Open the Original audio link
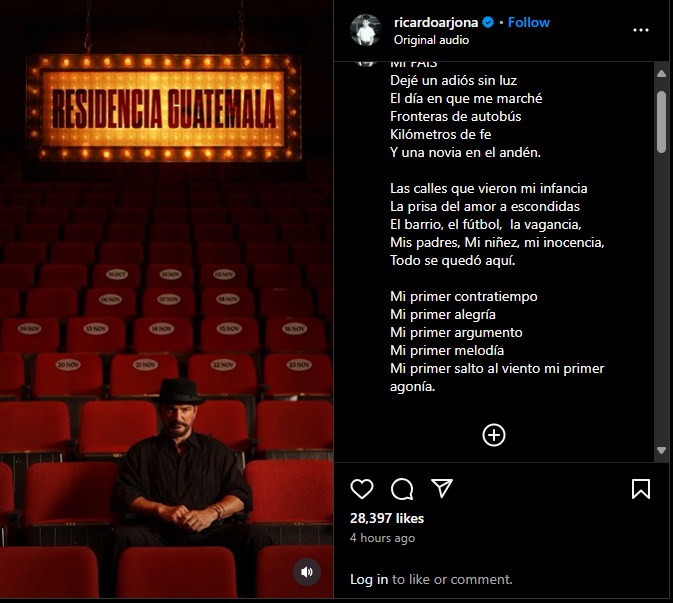The width and height of the screenshot is (673, 603). click(x=431, y=40)
